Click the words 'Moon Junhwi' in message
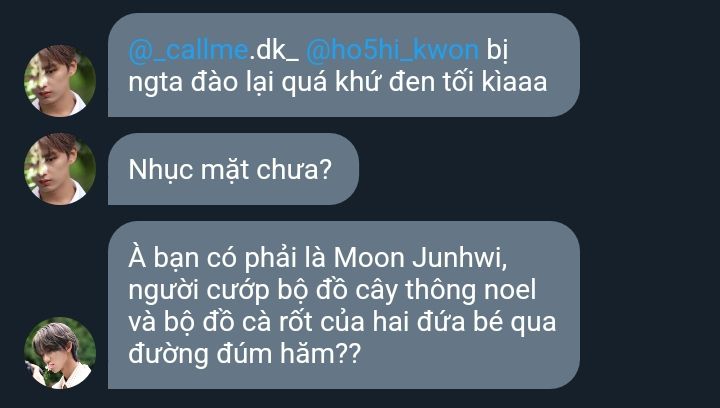The height and width of the screenshot is (408, 720). click(420, 258)
